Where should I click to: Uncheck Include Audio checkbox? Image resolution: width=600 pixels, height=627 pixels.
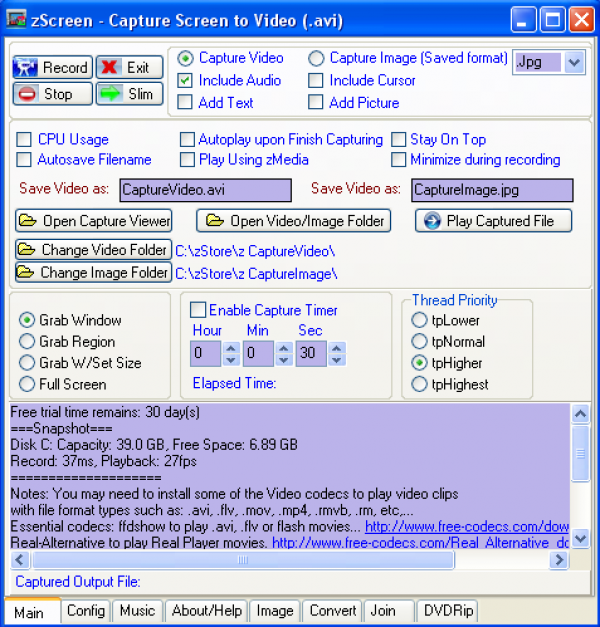pos(185,80)
